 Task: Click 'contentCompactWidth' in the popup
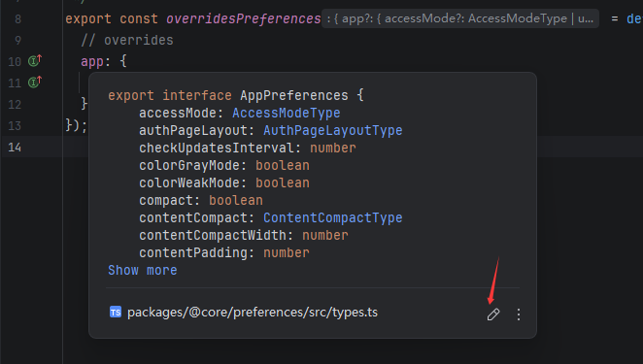213,236
